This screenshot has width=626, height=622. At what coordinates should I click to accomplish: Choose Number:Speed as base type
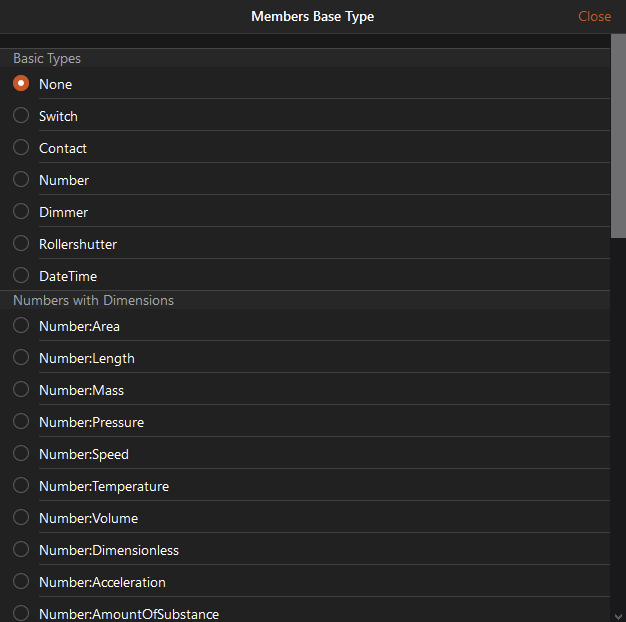pyautogui.click(x=21, y=454)
